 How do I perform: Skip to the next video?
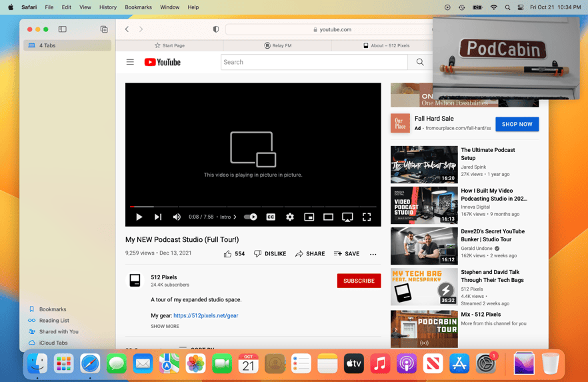click(158, 217)
